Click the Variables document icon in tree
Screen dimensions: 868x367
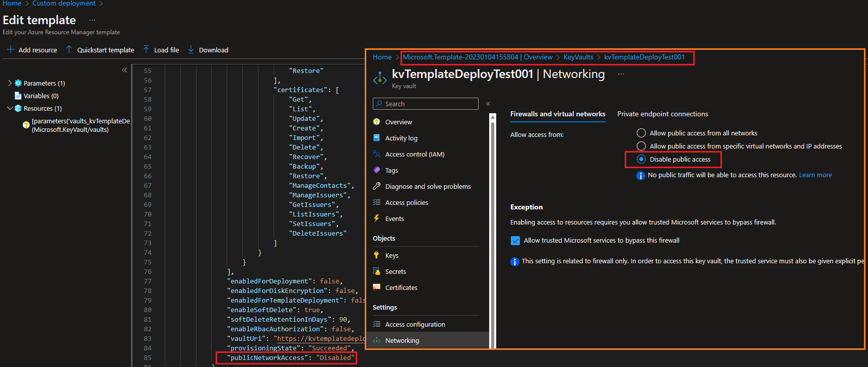pos(18,96)
